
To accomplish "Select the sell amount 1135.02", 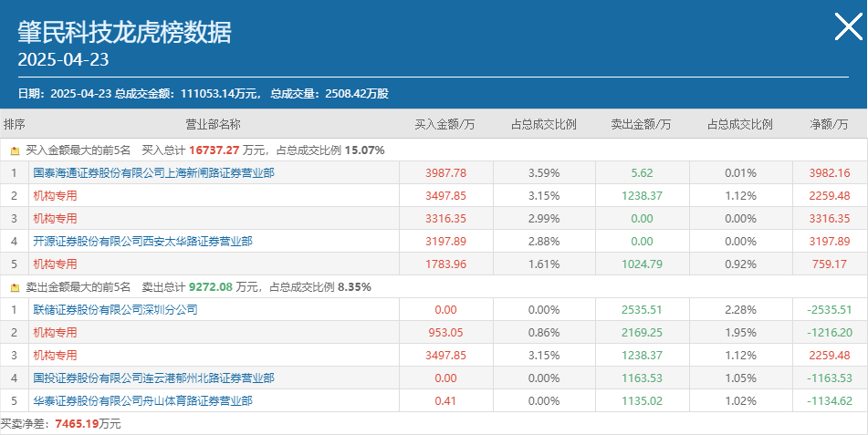I will (643, 400).
